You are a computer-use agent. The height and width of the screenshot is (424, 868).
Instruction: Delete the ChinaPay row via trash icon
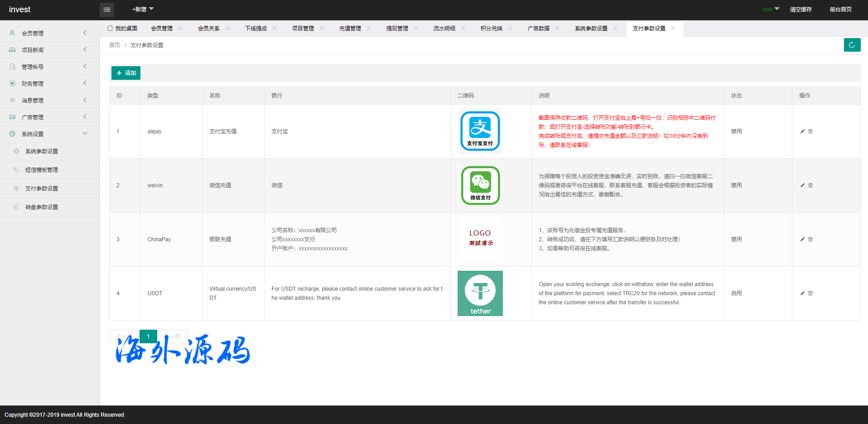pos(810,239)
